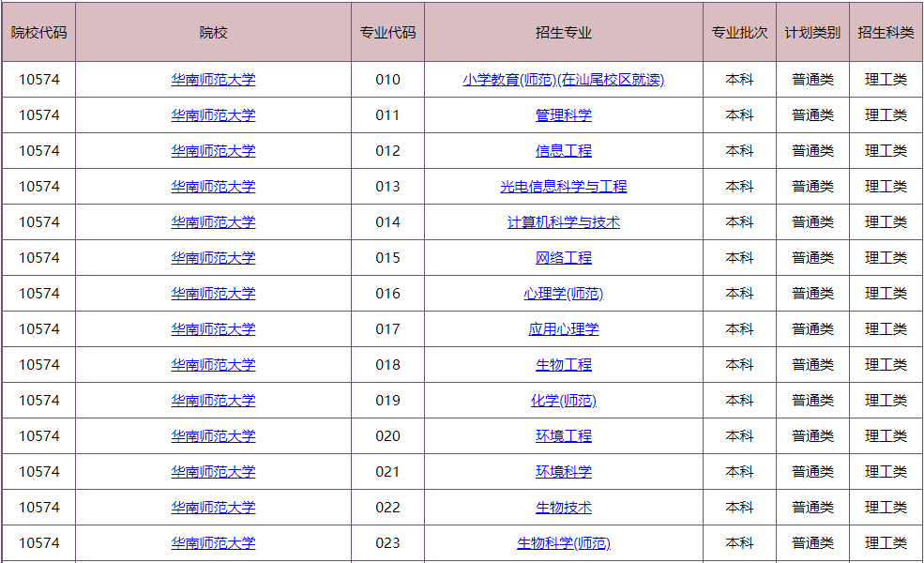
Task: Select major code cell 023
Action: click(387, 543)
